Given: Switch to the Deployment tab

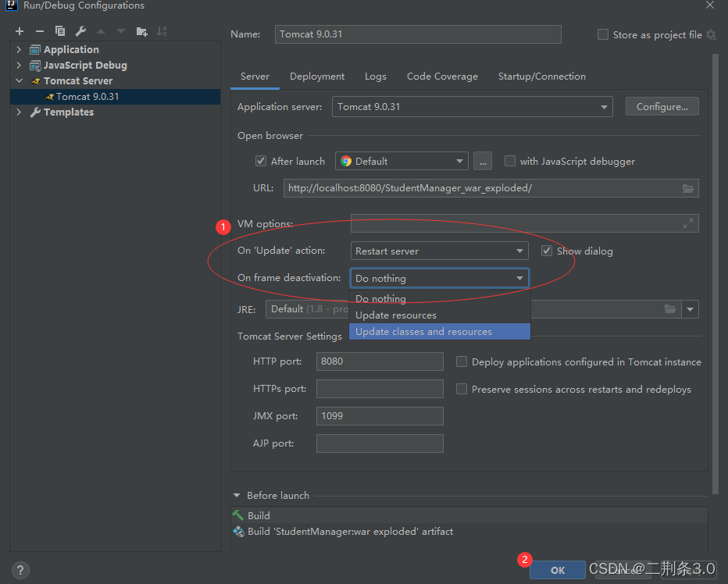Looking at the screenshot, I should coord(317,77).
